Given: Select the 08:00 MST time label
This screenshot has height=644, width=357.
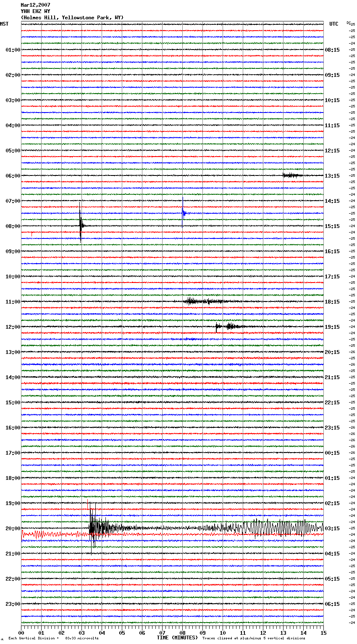Looking at the screenshot, I should click(x=13, y=226).
